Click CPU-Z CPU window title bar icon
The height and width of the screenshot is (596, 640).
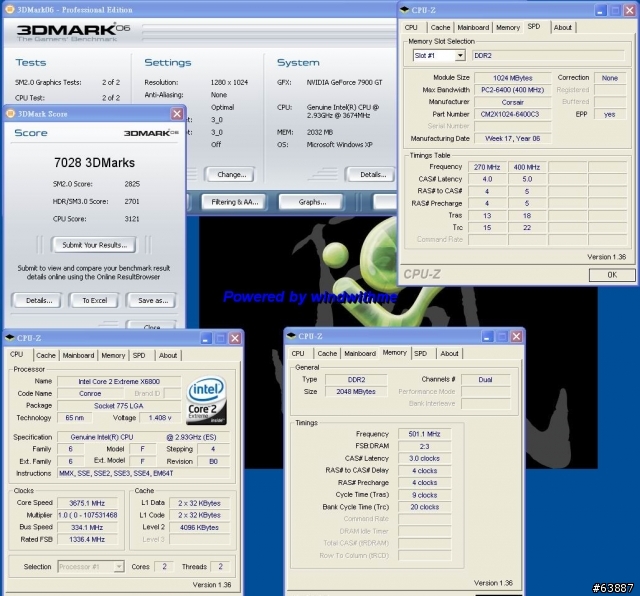coord(10,338)
